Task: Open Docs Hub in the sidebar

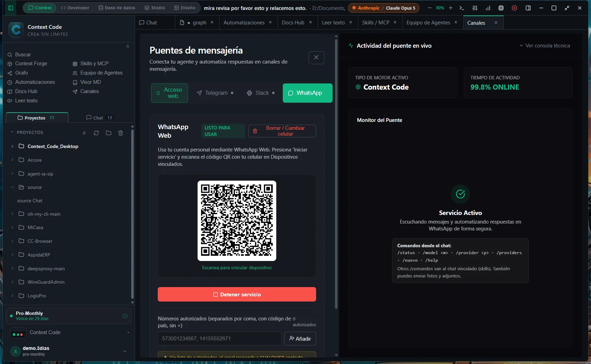Action: [22, 91]
